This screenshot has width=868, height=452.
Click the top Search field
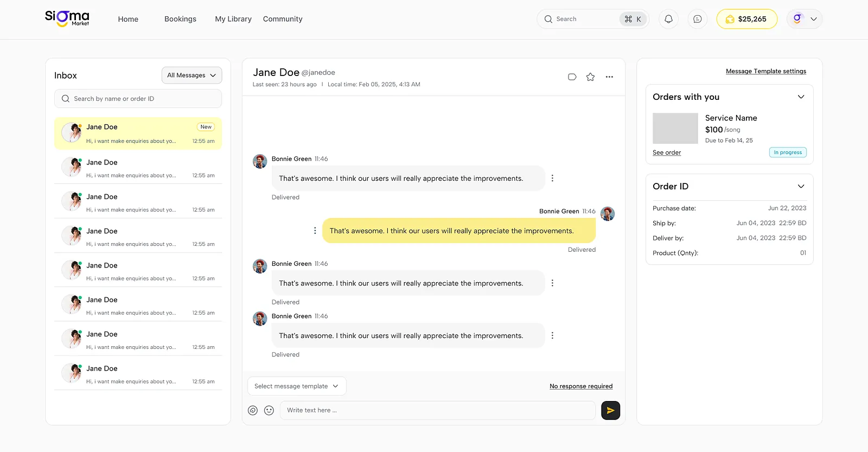[x=592, y=19]
